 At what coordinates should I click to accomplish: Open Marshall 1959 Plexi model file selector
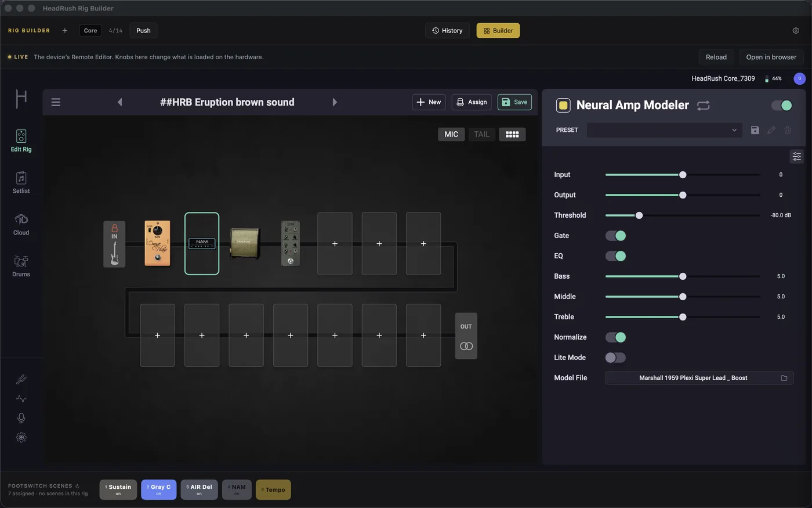(x=699, y=378)
